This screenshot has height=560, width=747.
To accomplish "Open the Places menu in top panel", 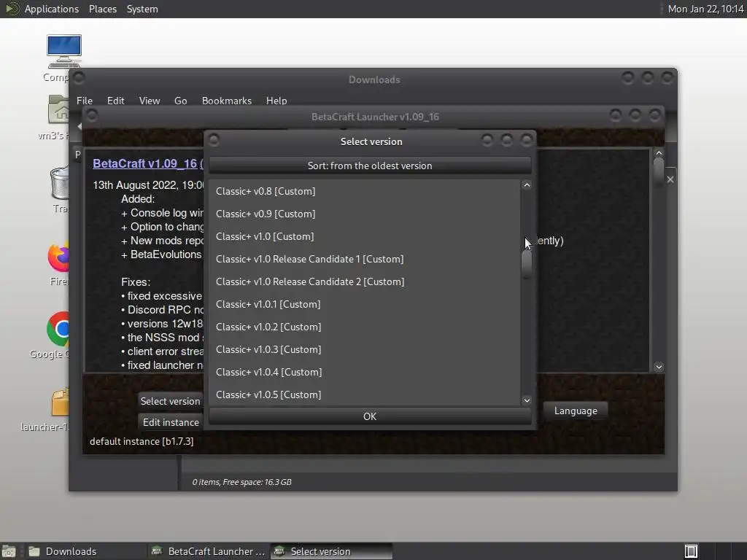I will point(103,9).
